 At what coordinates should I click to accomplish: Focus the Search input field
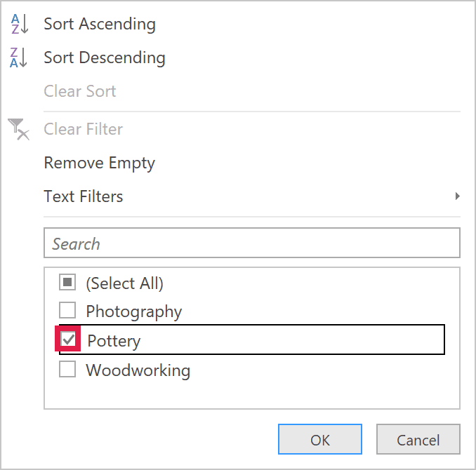coord(252,243)
